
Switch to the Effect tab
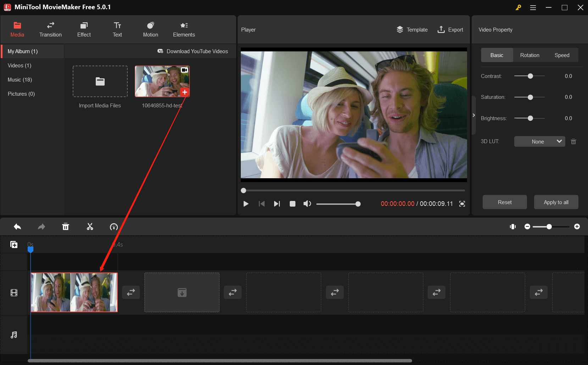[x=84, y=30]
